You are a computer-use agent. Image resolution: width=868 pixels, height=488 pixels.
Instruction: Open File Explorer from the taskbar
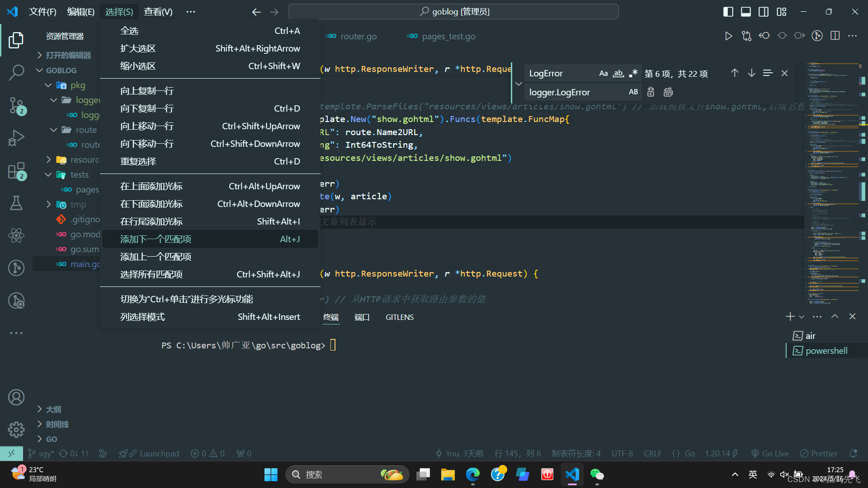(448, 474)
